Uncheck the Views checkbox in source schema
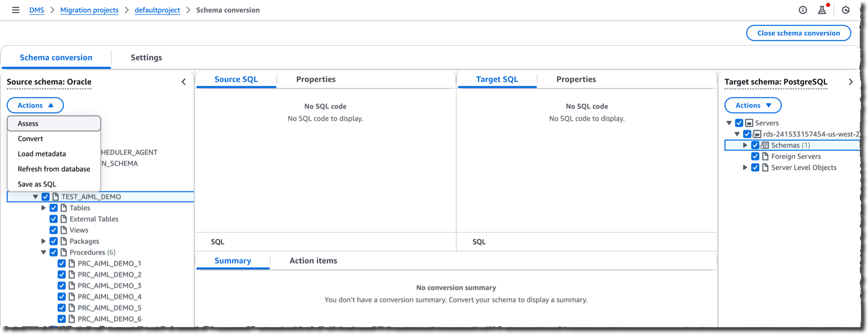The width and height of the screenshot is (868, 334). tap(53, 229)
